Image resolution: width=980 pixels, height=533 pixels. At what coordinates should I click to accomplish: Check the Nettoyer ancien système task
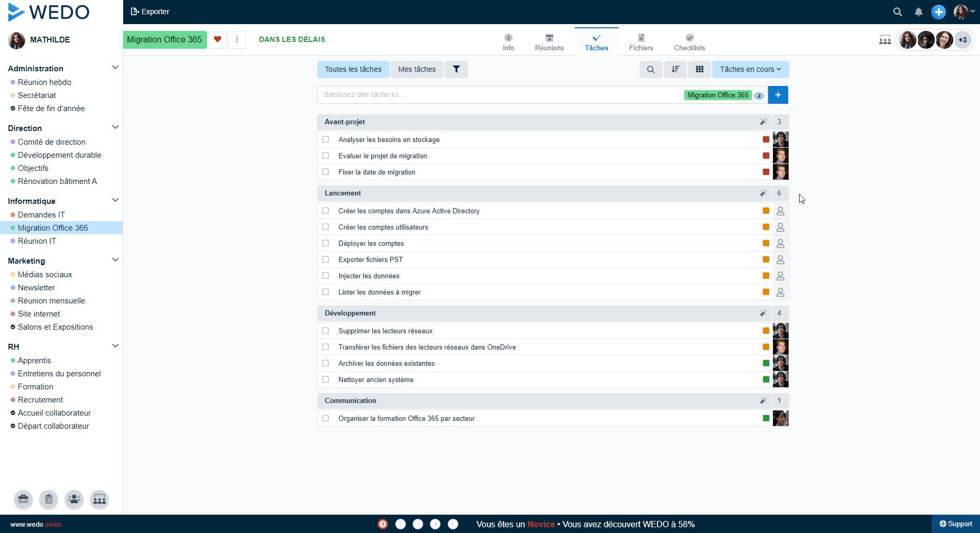(326, 379)
